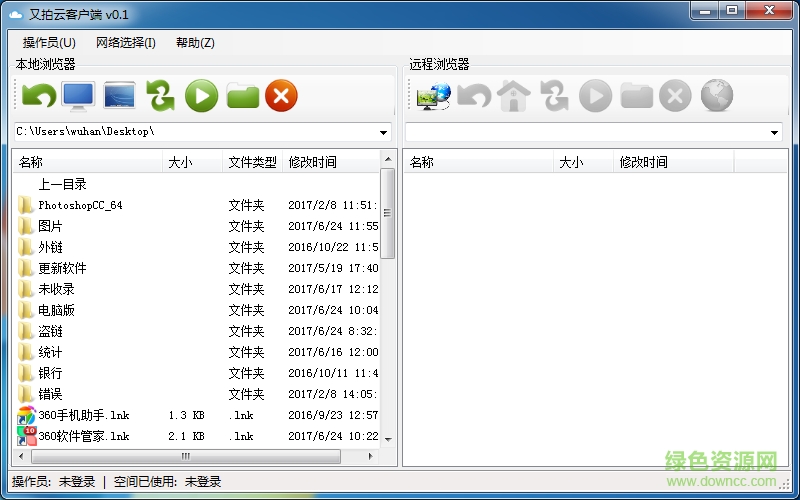Click the gray home icon in remote toolbar
Image resolution: width=800 pixels, height=500 pixels.
tap(514, 95)
